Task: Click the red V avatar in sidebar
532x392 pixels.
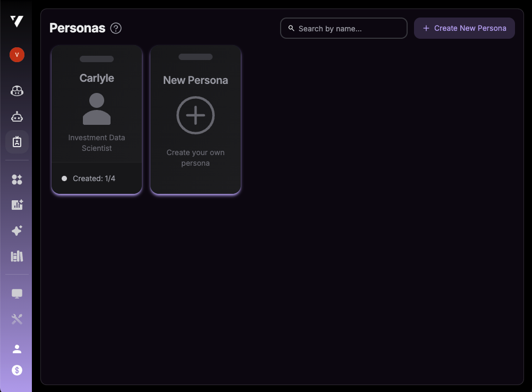Action: coord(16,55)
